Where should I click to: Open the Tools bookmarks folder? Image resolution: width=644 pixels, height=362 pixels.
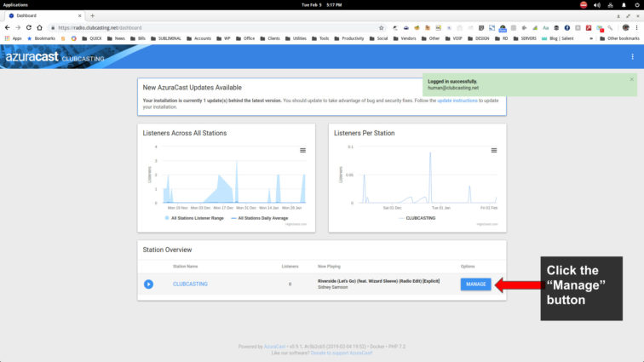click(320, 38)
